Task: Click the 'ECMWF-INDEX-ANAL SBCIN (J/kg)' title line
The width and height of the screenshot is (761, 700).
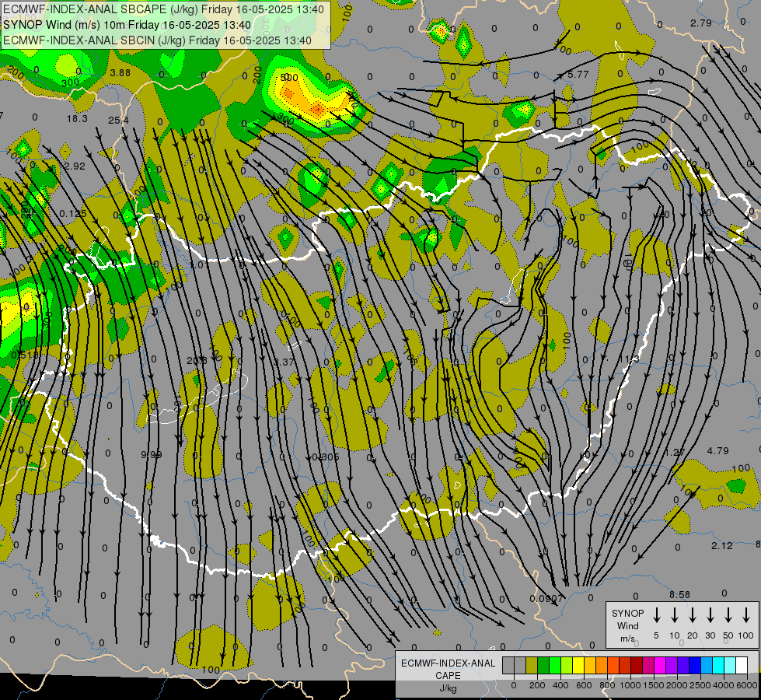Action: [x=157, y=40]
